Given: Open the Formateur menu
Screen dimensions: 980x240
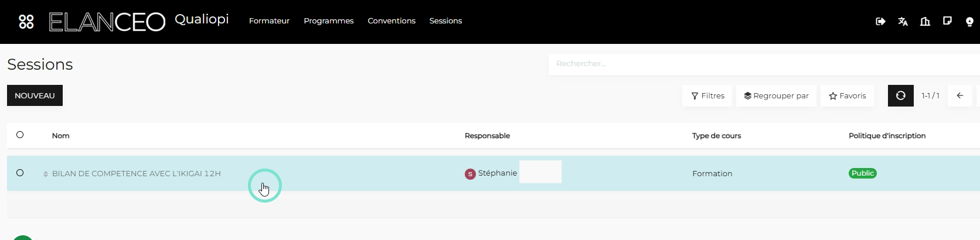Looking at the screenshot, I should pyautogui.click(x=269, y=21).
